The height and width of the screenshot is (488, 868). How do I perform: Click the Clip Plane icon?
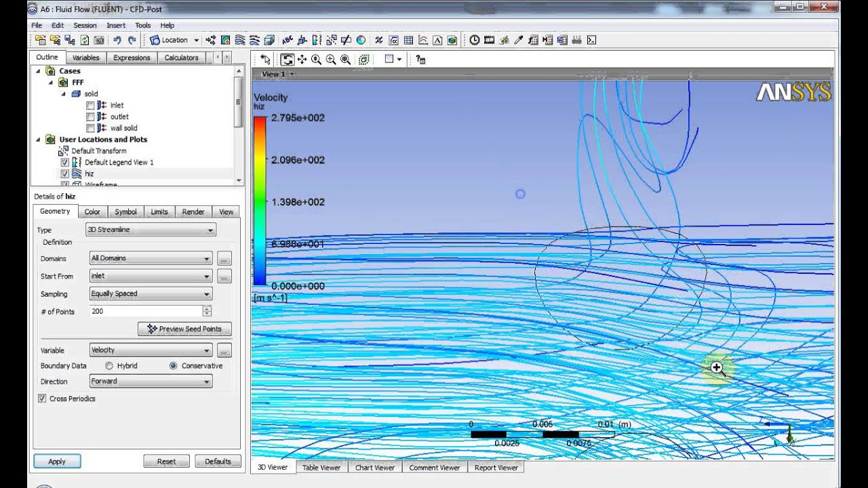(x=346, y=40)
